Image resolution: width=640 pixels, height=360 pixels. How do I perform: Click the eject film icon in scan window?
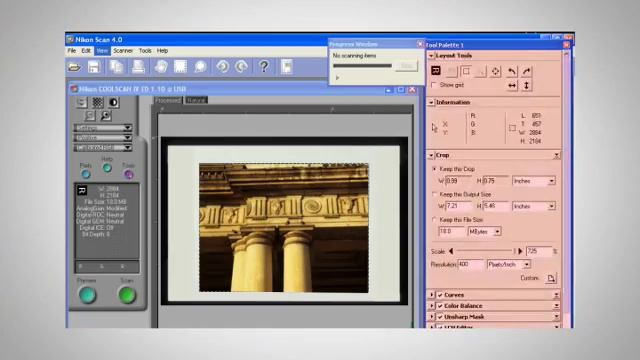pos(82,102)
